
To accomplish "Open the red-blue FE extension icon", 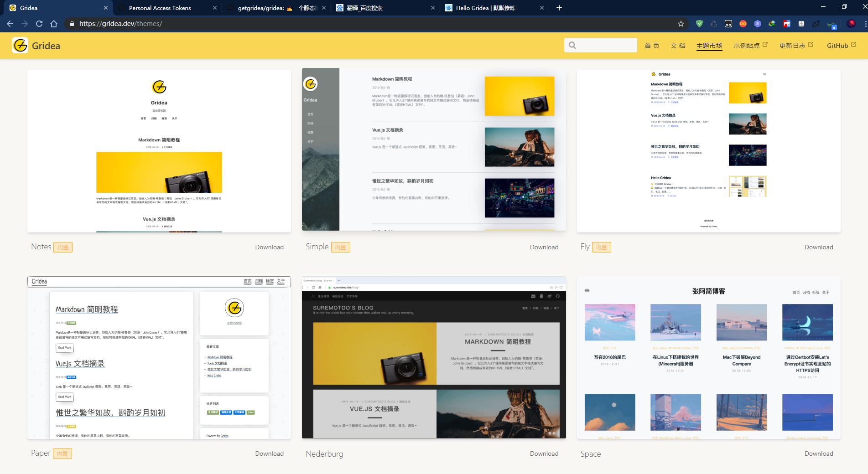I will [787, 24].
